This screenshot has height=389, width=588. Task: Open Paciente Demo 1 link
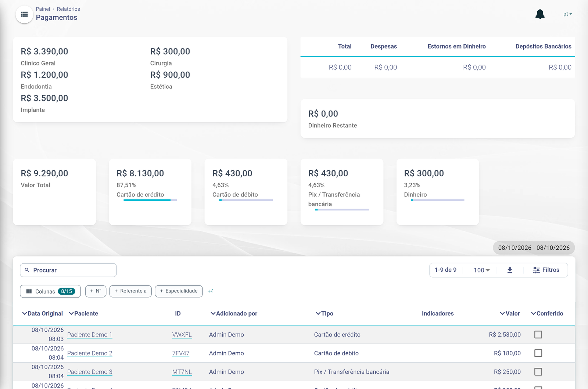click(90, 335)
